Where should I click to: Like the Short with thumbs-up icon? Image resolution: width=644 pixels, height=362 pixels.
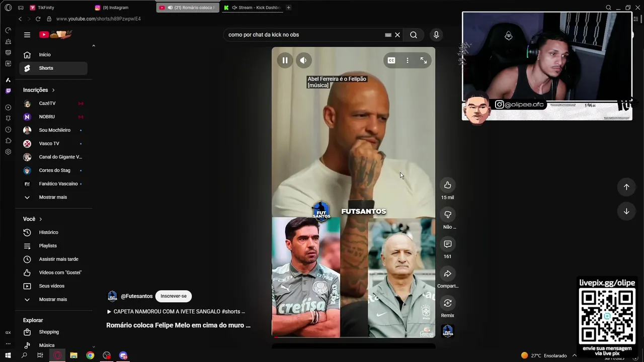coord(448,185)
